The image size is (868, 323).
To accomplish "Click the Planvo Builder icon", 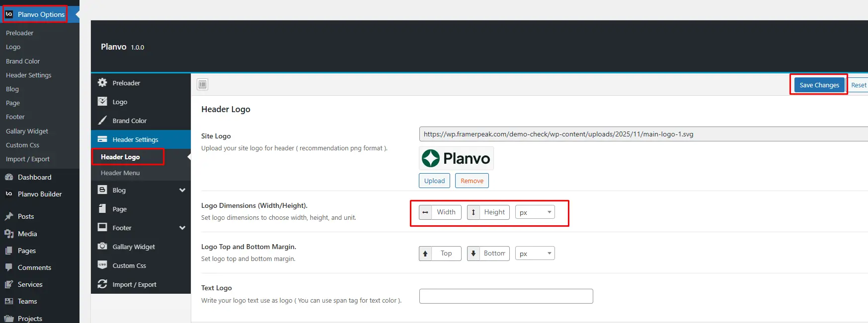I will [x=9, y=194].
